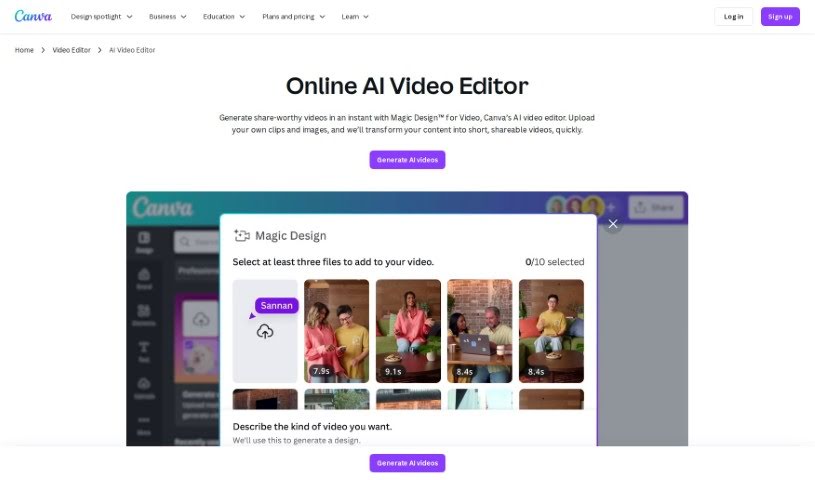Click the Elements sidebar icon in preview

pos(144,315)
